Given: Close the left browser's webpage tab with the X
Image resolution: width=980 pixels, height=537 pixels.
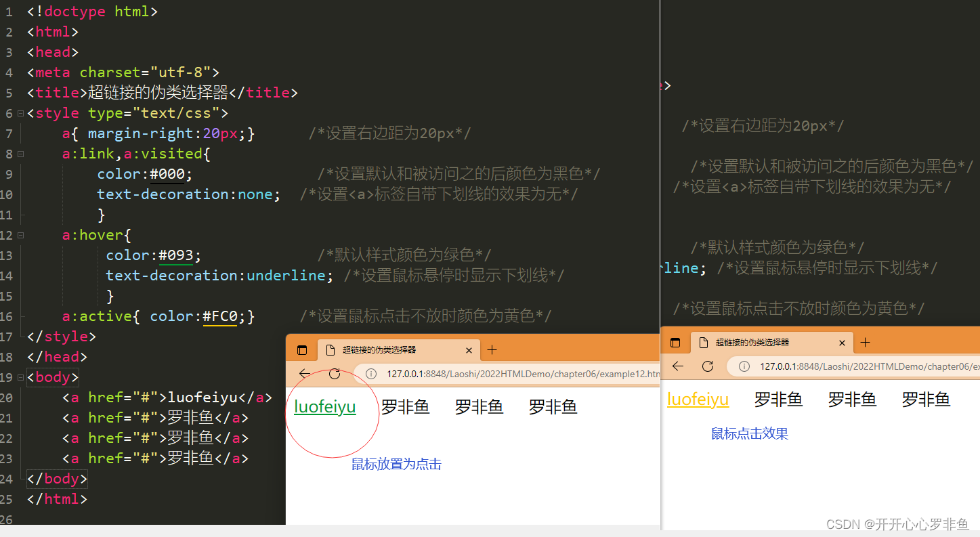Looking at the screenshot, I should [x=469, y=350].
